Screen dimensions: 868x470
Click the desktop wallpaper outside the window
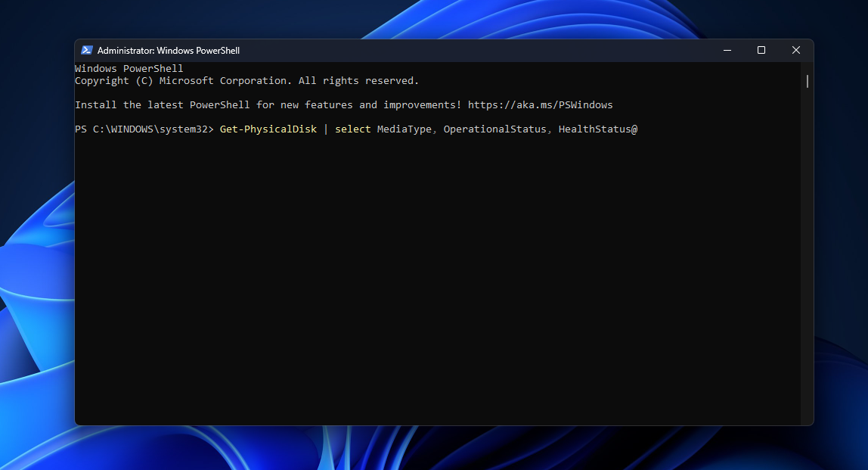[x=38, y=303]
